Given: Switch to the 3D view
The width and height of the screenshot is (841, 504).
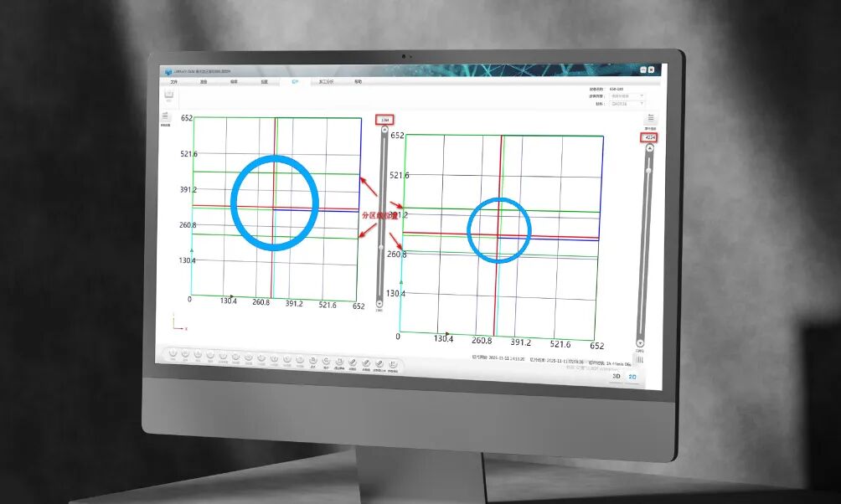Looking at the screenshot, I should (617, 376).
